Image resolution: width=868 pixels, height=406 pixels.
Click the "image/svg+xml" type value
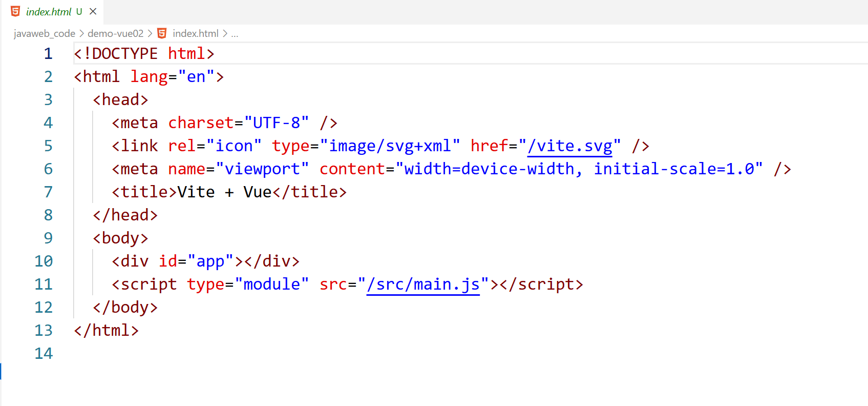(390, 146)
